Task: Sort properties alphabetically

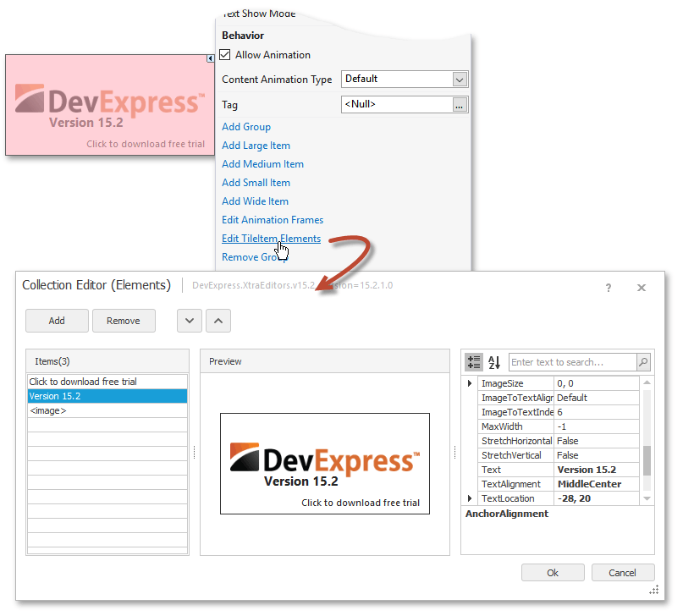Action: point(494,362)
